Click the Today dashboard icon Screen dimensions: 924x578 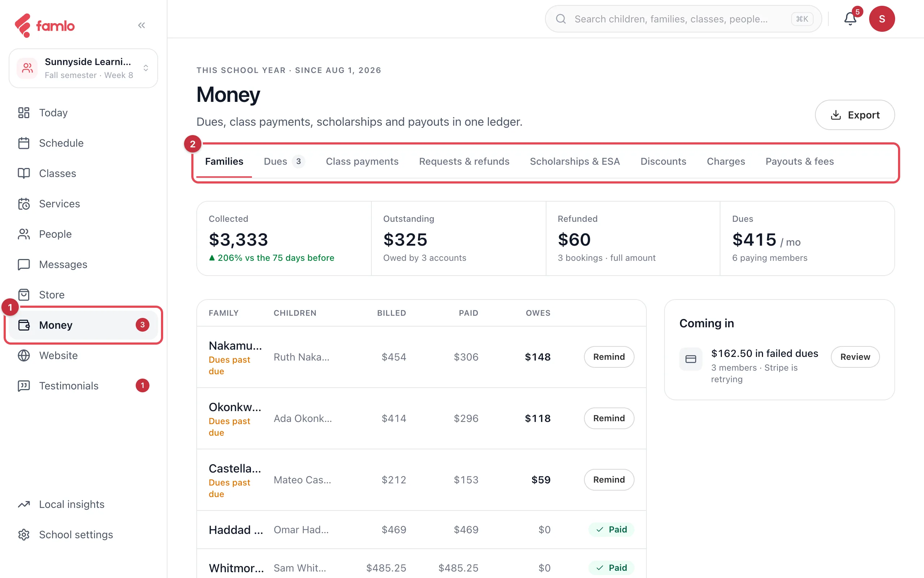coord(24,113)
